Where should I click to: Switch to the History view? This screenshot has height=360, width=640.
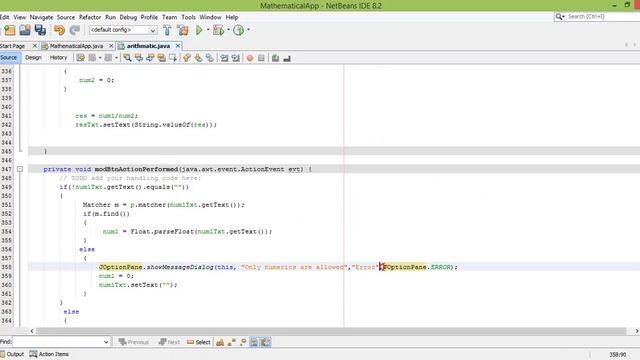[58, 58]
